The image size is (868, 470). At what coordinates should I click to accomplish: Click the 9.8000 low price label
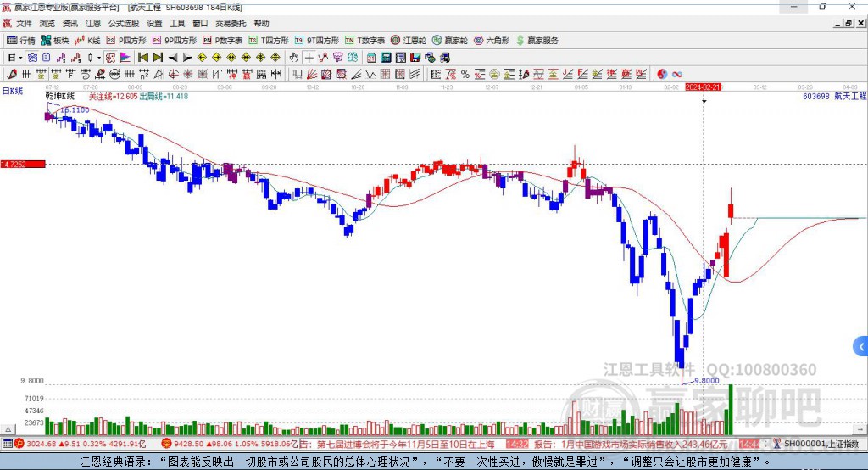(707, 381)
